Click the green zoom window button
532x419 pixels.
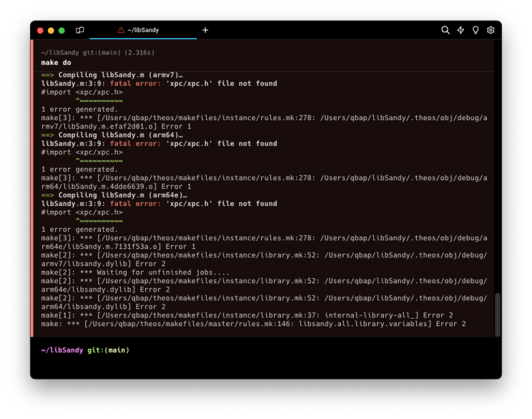coord(62,31)
